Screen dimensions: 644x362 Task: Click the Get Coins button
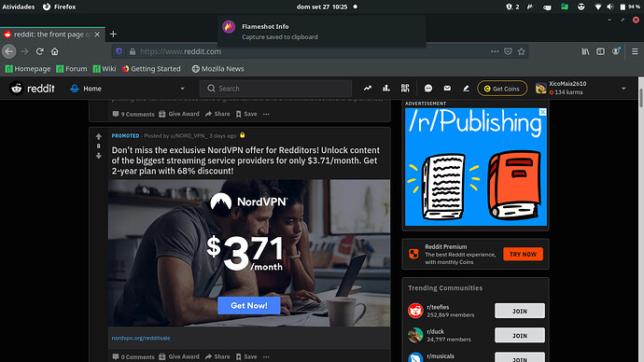pyautogui.click(x=502, y=89)
